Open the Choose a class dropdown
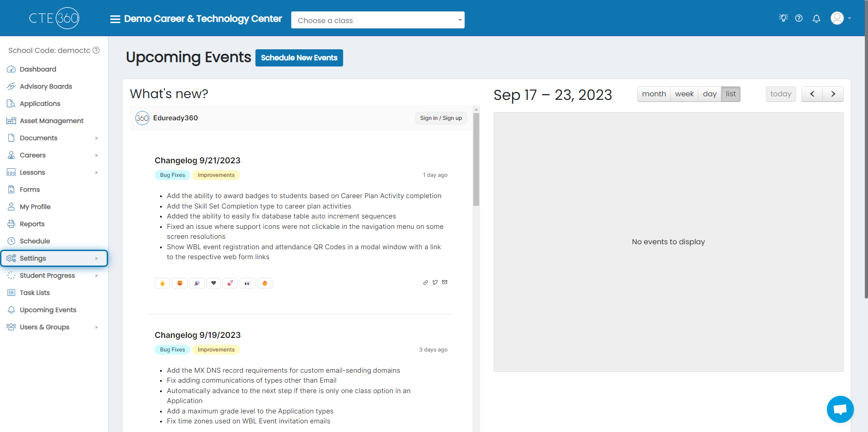 click(378, 20)
